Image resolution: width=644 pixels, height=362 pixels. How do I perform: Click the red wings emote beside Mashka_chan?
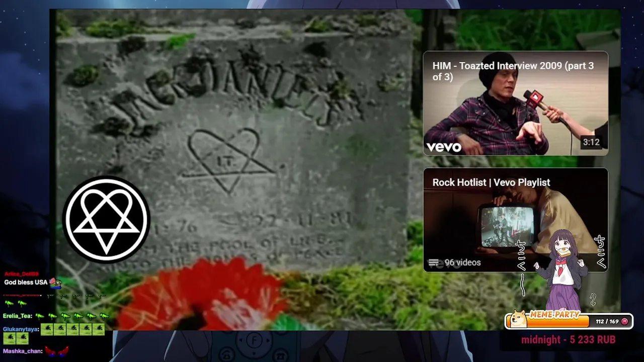pyautogui.click(x=57, y=351)
